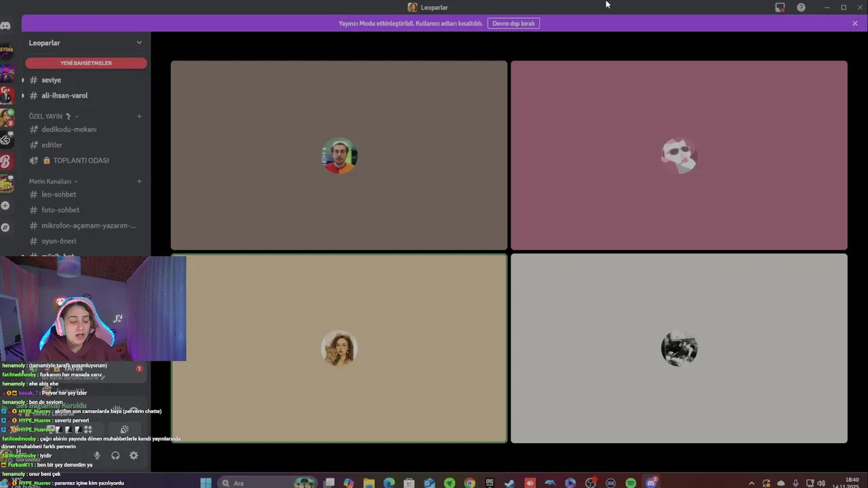Open Microsoft Store from taskbar
Screen dimensions: 868x488
tap(409, 483)
